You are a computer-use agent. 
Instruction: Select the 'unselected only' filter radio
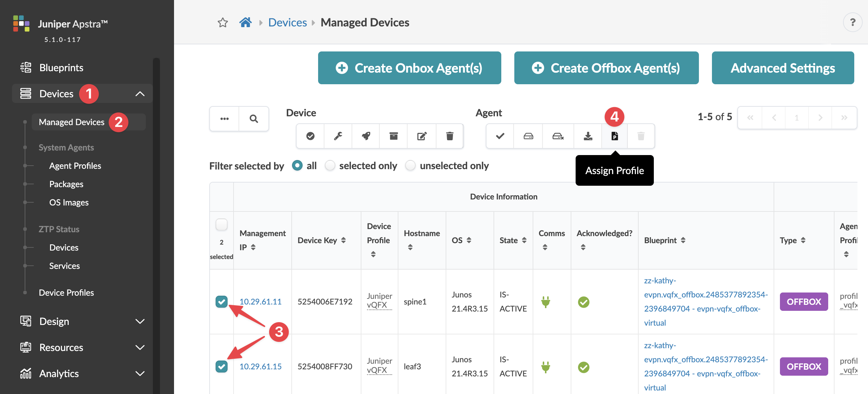point(410,166)
